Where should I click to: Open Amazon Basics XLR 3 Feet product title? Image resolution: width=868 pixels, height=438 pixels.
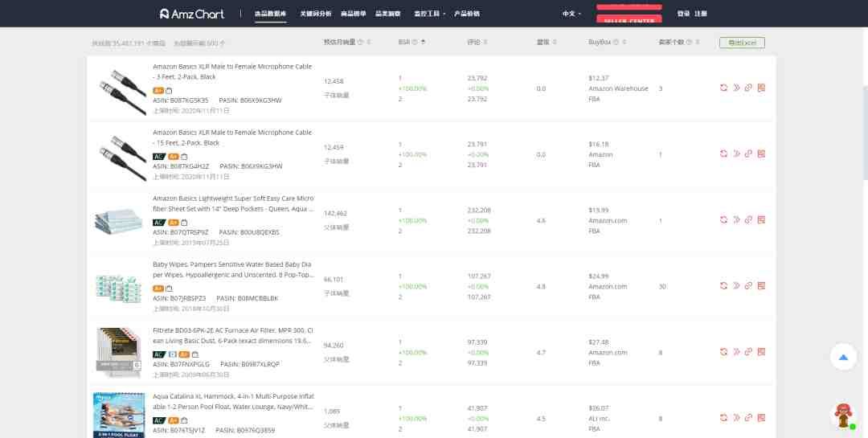(232, 72)
